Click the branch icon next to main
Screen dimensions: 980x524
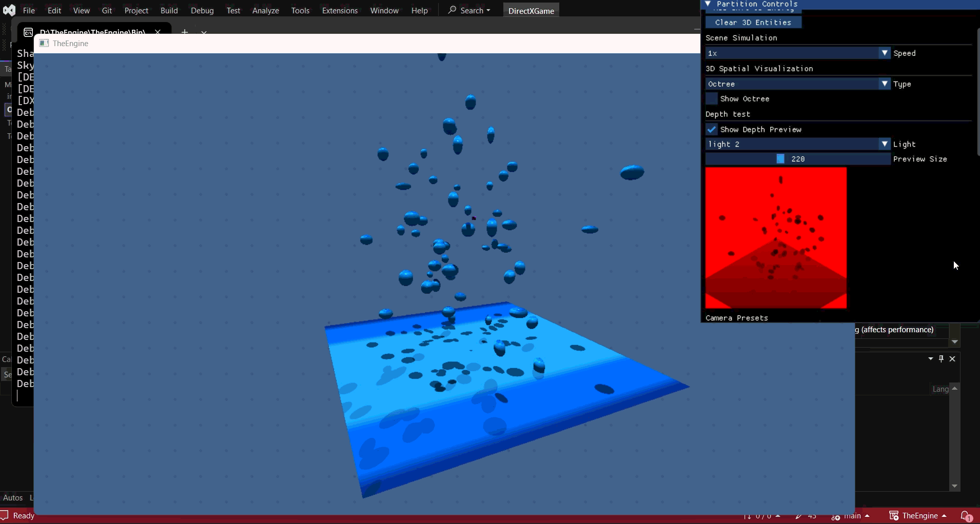pos(835,516)
